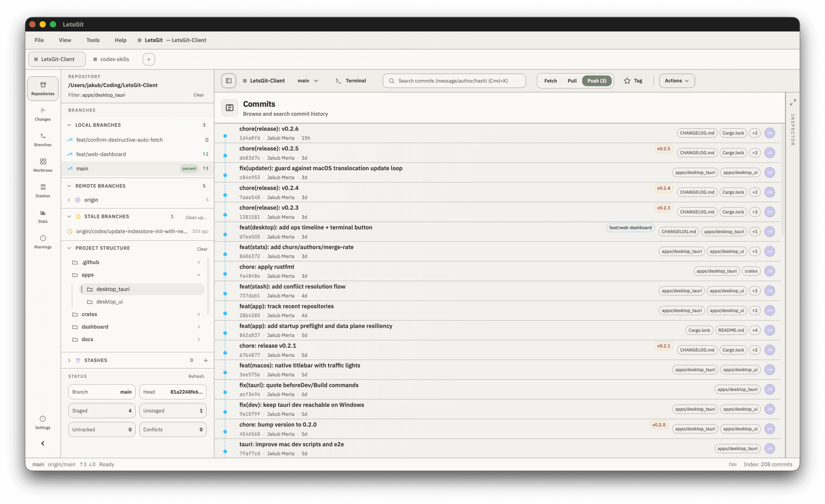Image resolution: width=825 pixels, height=504 pixels.
Task: Select the desktop_ui folder in project structure
Action: [x=109, y=302]
